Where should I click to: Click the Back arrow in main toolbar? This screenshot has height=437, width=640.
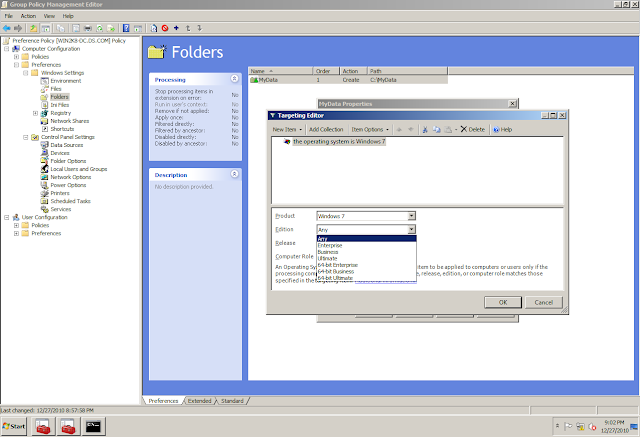click(7, 28)
